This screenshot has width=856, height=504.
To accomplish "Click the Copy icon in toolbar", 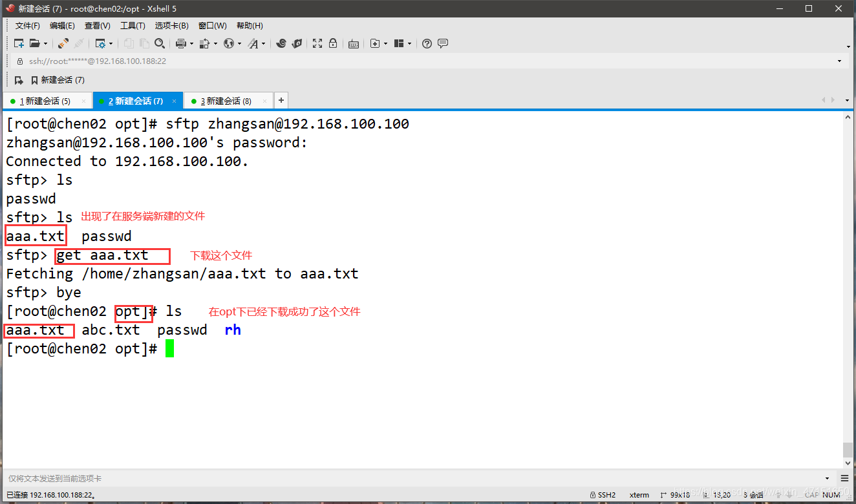I will [x=129, y=43].
